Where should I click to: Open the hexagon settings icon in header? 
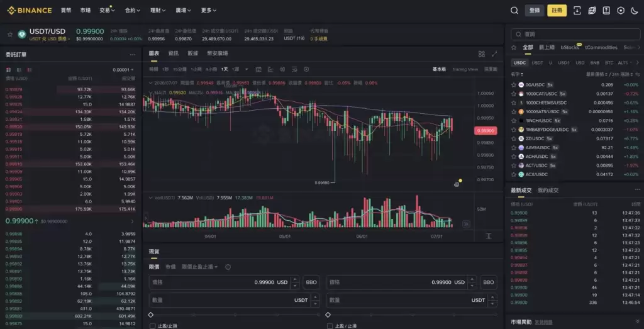click(621, 11)
